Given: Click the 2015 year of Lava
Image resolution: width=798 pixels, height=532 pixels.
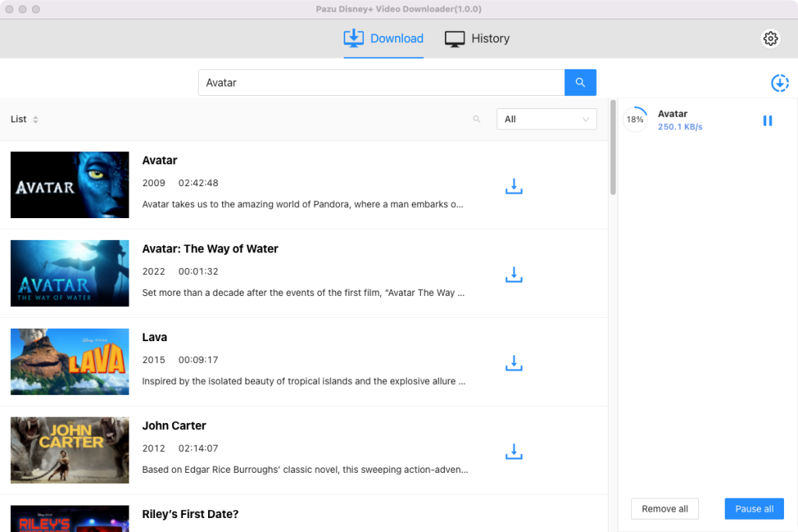Looking at the screenshot, I should (154, 360).
